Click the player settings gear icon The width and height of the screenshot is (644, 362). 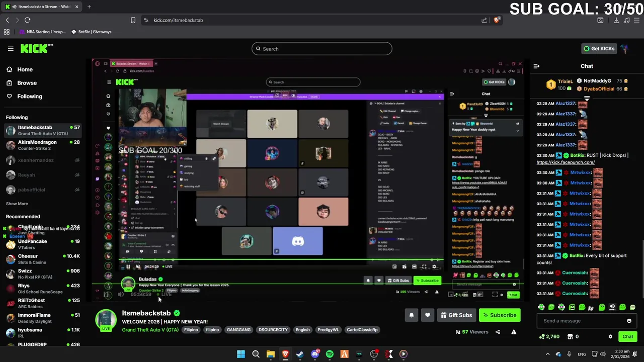pos(434,266)
